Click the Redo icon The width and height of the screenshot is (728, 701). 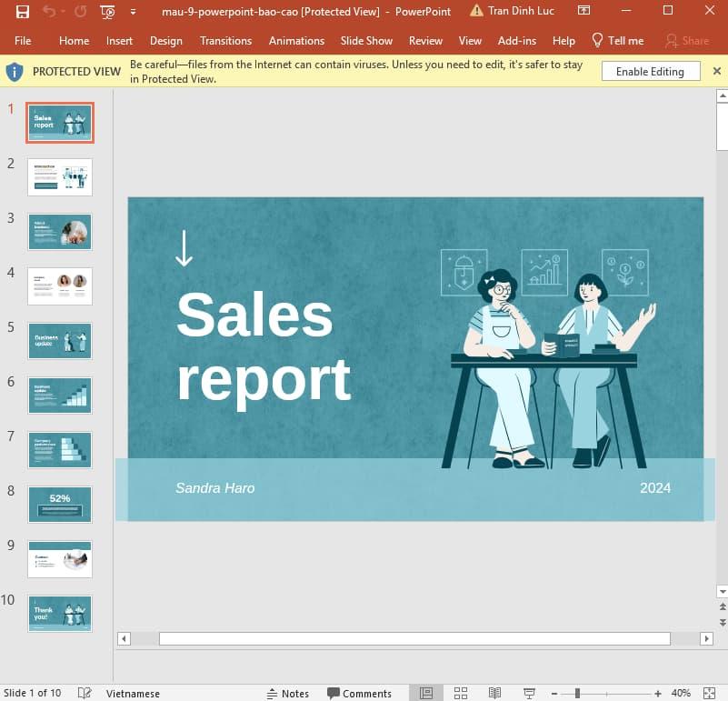pos(80,11)
